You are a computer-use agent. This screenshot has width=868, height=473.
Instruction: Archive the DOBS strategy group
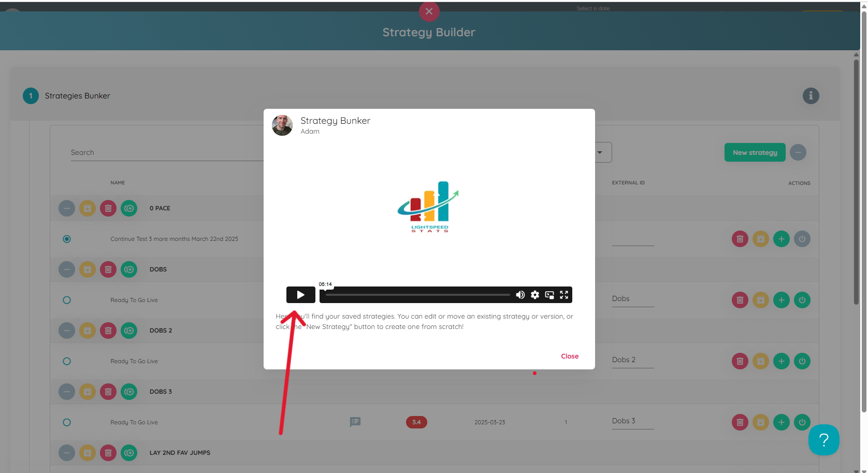[87, 269]
